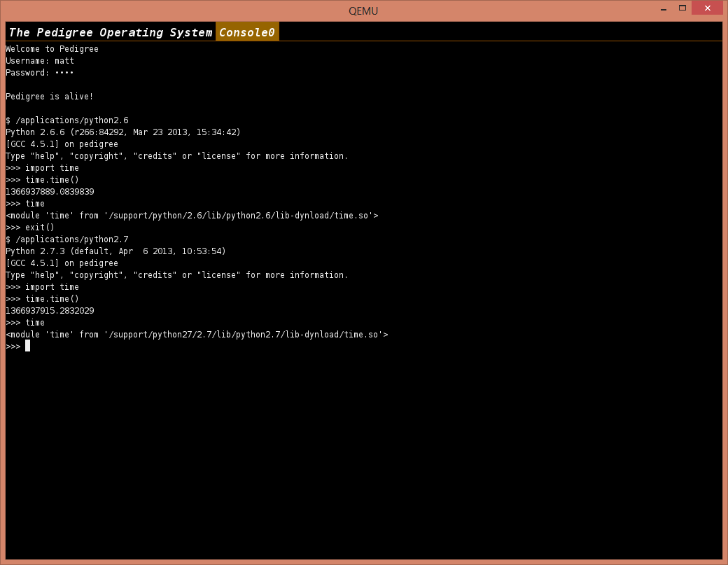Screen dimensions: 728x565
Task: Click the "Username: matt" line
Action: pyautogui.click(x=40, y=61)
